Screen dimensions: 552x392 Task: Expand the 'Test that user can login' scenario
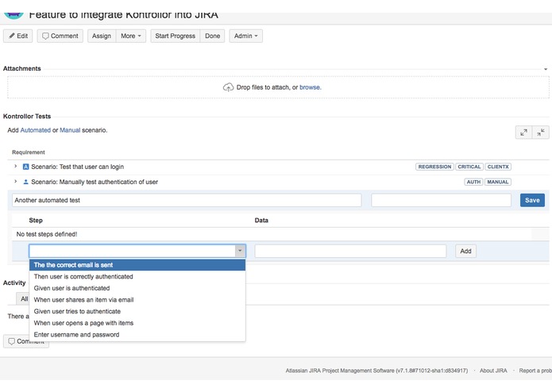16,167
